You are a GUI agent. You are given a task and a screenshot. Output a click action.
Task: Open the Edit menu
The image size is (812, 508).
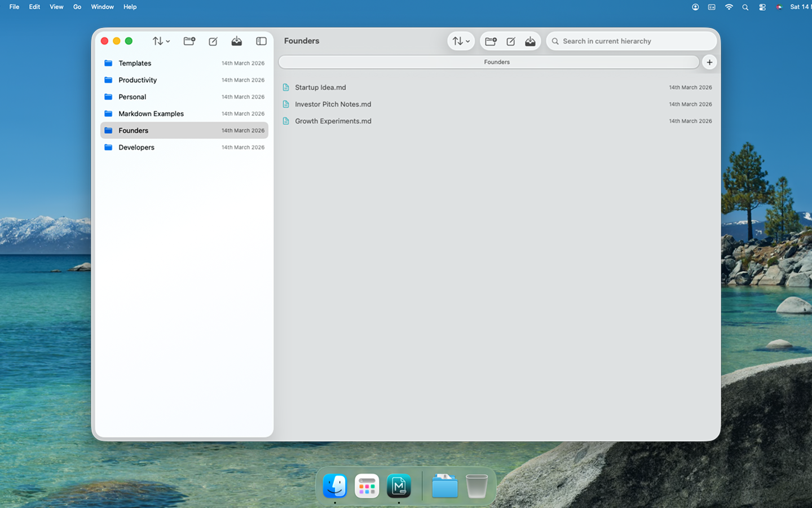34,7
